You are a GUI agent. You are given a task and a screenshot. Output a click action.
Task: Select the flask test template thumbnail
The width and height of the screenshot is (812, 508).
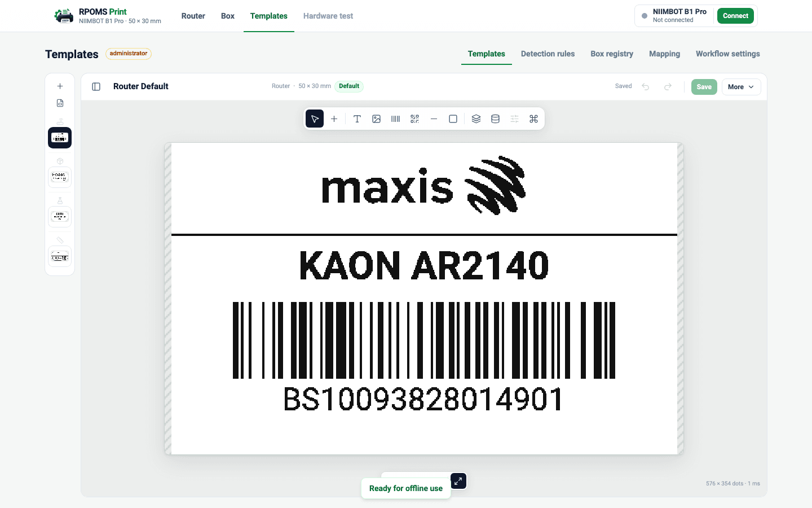tap(60, 216)
